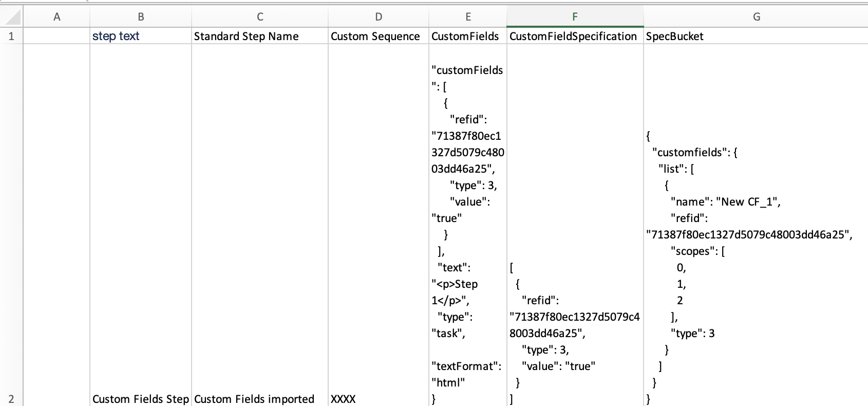
Task: Select column G header
Action: pyautogui.click(x=756, y=17)
